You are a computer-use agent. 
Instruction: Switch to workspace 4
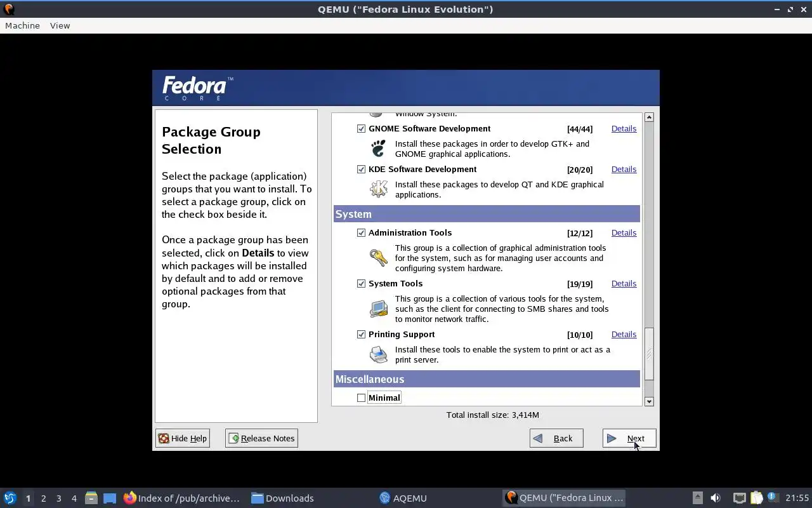tap(74, 498)
